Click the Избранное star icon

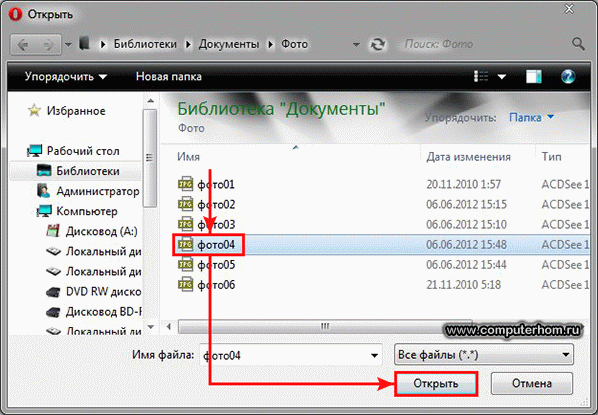click(x=34, y=111)
